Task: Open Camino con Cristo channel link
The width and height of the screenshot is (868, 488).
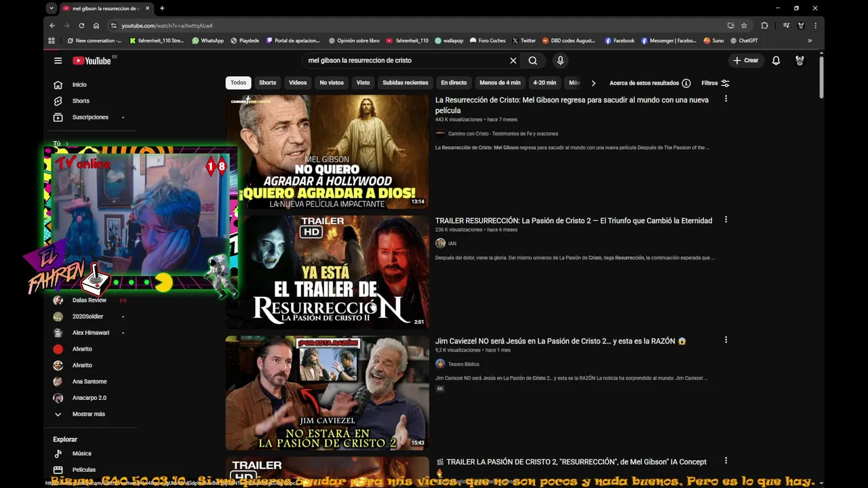Action: [x=502, y=134]
